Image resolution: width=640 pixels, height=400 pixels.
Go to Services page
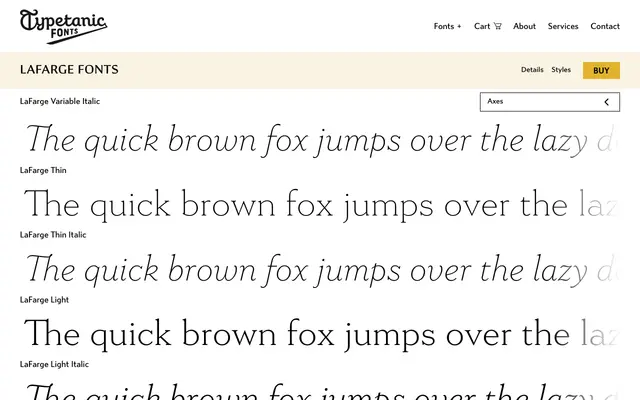coord(563,26)
